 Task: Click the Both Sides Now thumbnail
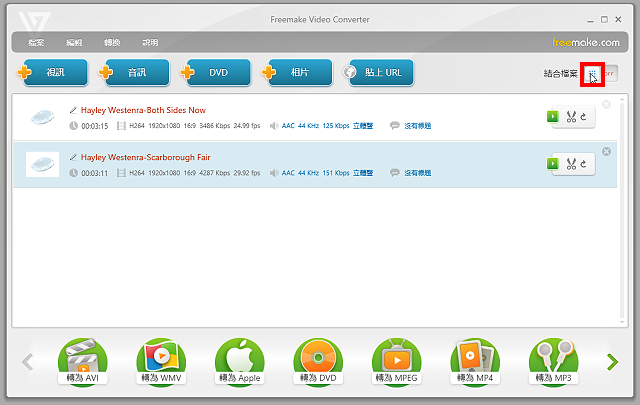click(x=42, y=118)
